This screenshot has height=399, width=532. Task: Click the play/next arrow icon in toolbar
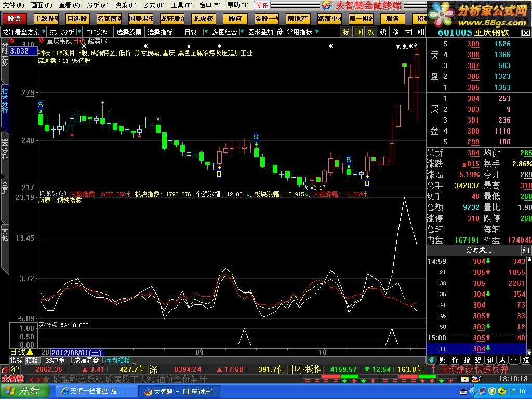(x=420, y=32)
